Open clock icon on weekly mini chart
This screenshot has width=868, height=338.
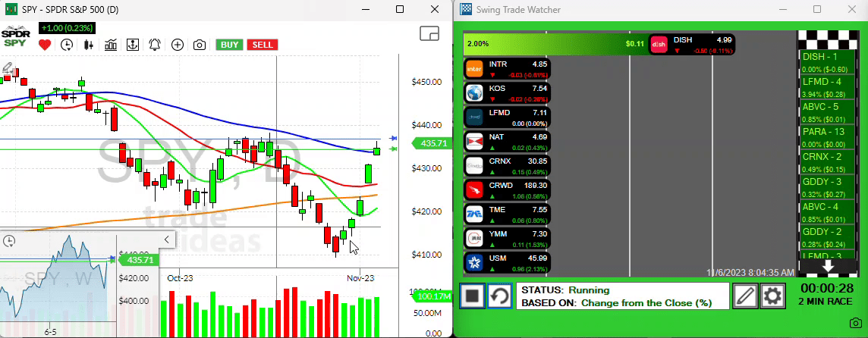pos(8,241)
